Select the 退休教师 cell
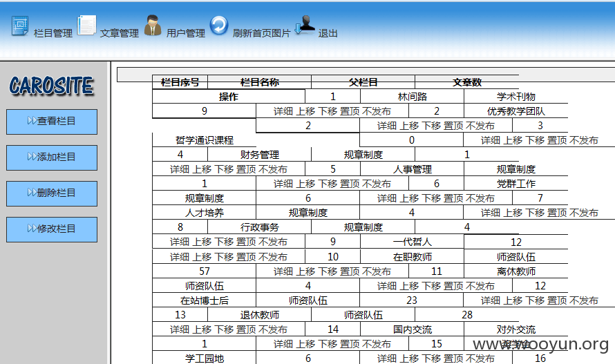The height and width of the screenshot is (364, 615). 260,314
